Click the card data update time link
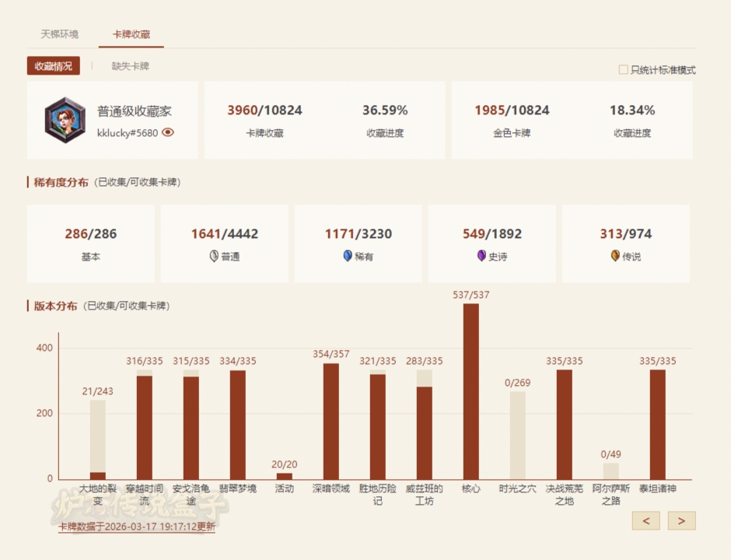Screen dimensions: 731x560 click(x=137, y=527)
